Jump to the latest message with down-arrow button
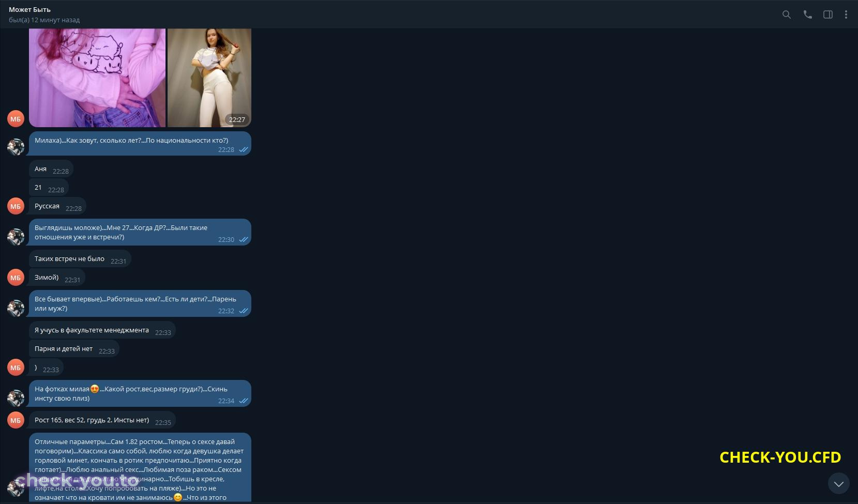 (x=839, y=484)
